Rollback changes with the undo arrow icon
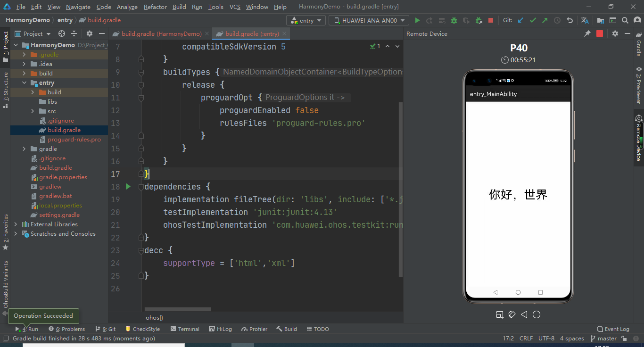The height and width of the screenshot is (347, 644). pos(570,20)
